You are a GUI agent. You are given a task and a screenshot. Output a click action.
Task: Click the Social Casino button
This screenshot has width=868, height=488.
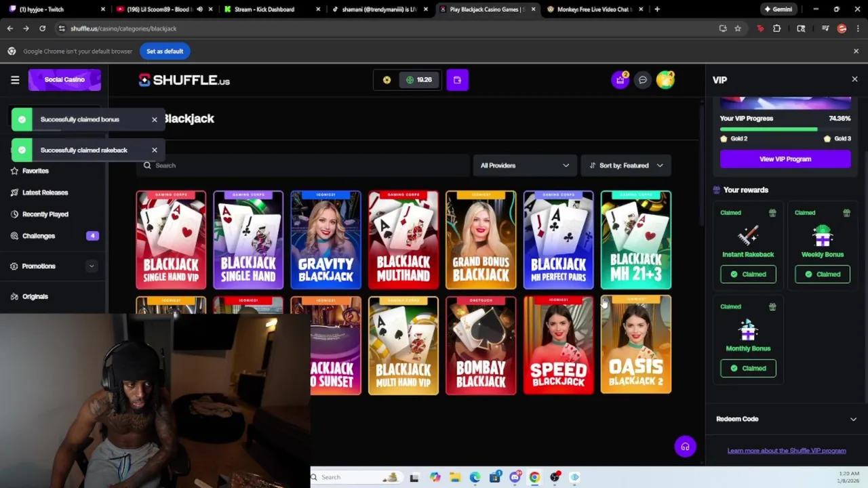click(x=64, y=80)
